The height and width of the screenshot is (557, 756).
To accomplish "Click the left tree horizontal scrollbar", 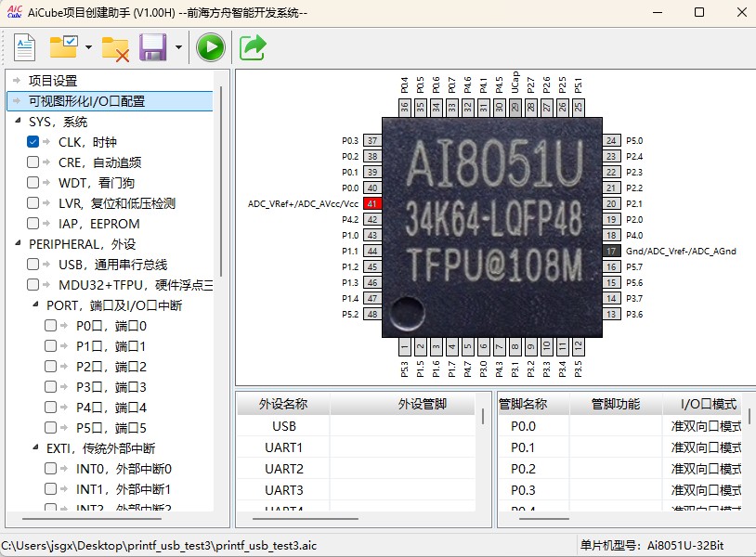I will (92, 519).
